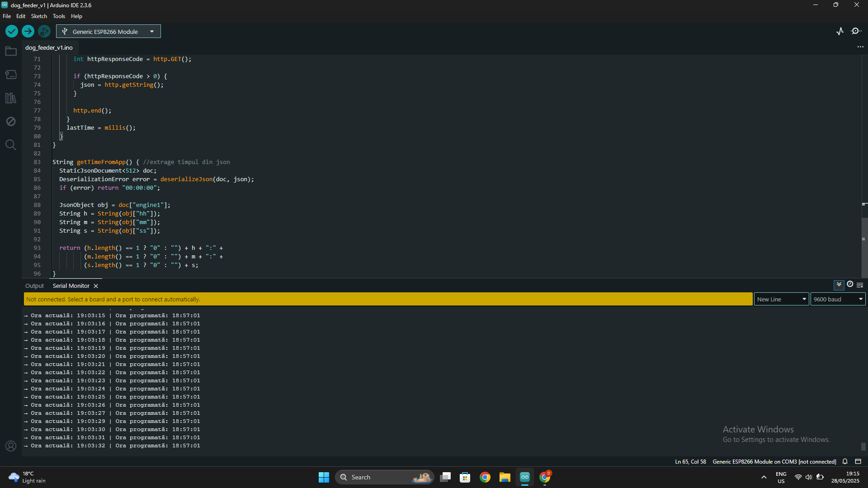868x488 pixels.
Task: Open the Sketchbook folder panel
Action: [x=11, y=51]
